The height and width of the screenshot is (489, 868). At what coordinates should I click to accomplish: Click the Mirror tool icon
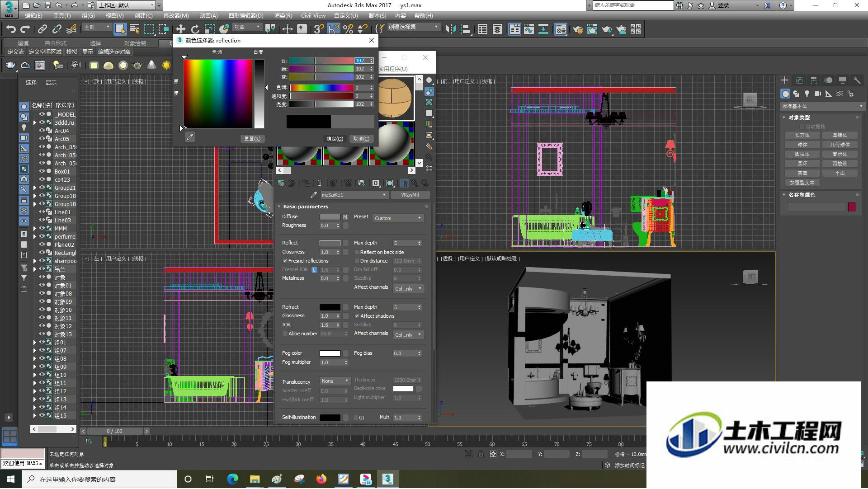pos(451,29)
